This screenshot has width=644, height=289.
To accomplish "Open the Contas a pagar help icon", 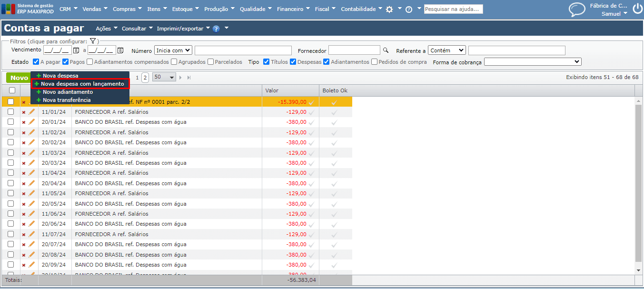I will pos(216,29).
